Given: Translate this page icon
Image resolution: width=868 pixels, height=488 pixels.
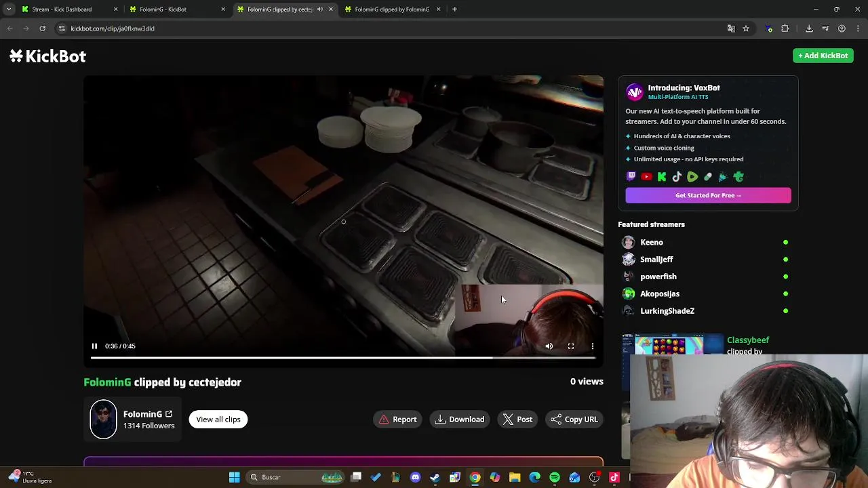Looking at the screenshot, I should point(731,28).
